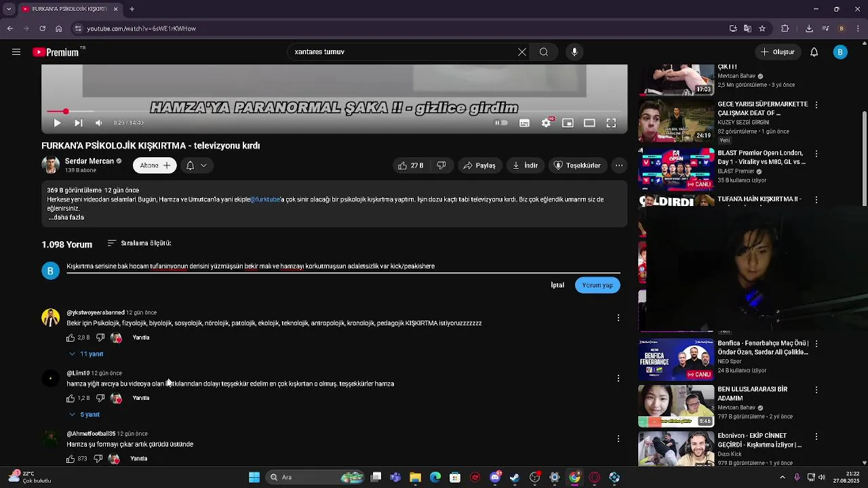Open notifications bell in header
This screenshot has width=868, height=488.
814,52
